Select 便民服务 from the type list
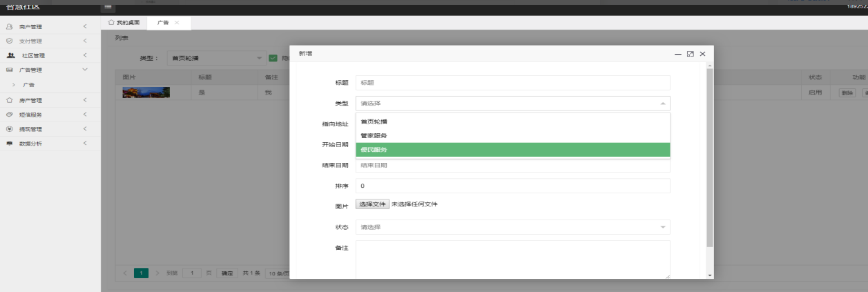 (512, 150)
